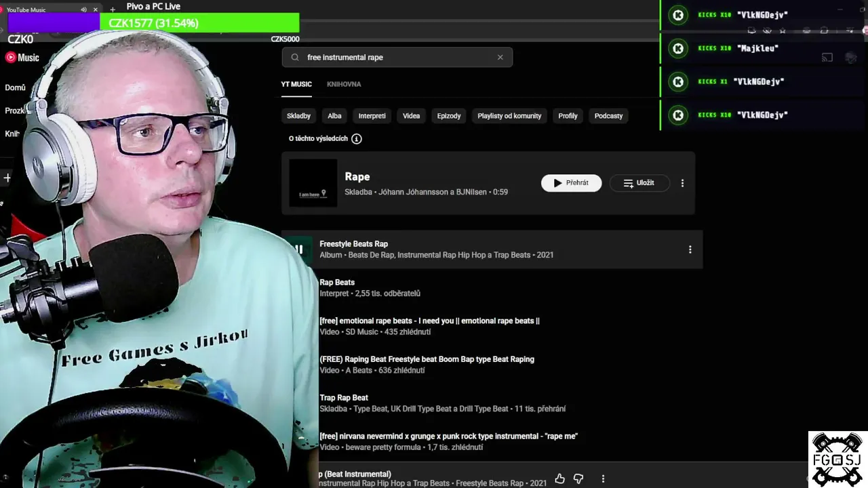Go to Domů in the sidebar

click(15, 87)
